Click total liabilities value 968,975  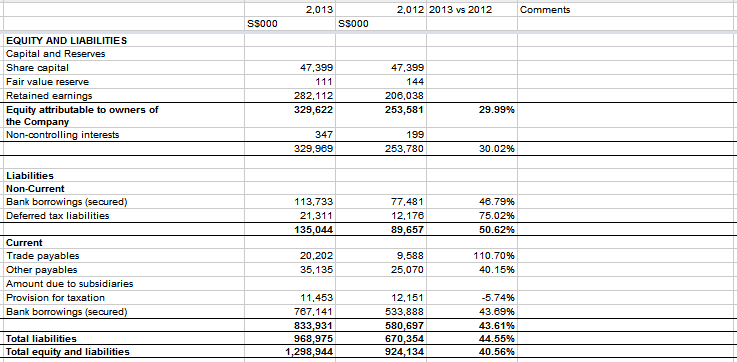pyautogui.click(x=290, y=338)
